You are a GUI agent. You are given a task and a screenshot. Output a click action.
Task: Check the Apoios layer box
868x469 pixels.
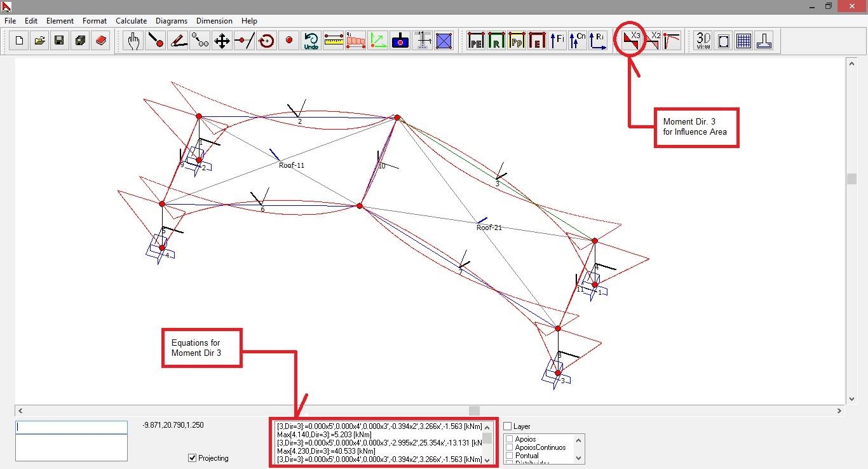pyautogui.click(x=509, y=439)
